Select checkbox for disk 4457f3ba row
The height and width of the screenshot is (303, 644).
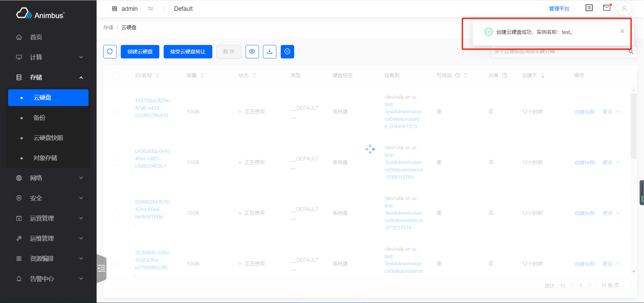116,112
